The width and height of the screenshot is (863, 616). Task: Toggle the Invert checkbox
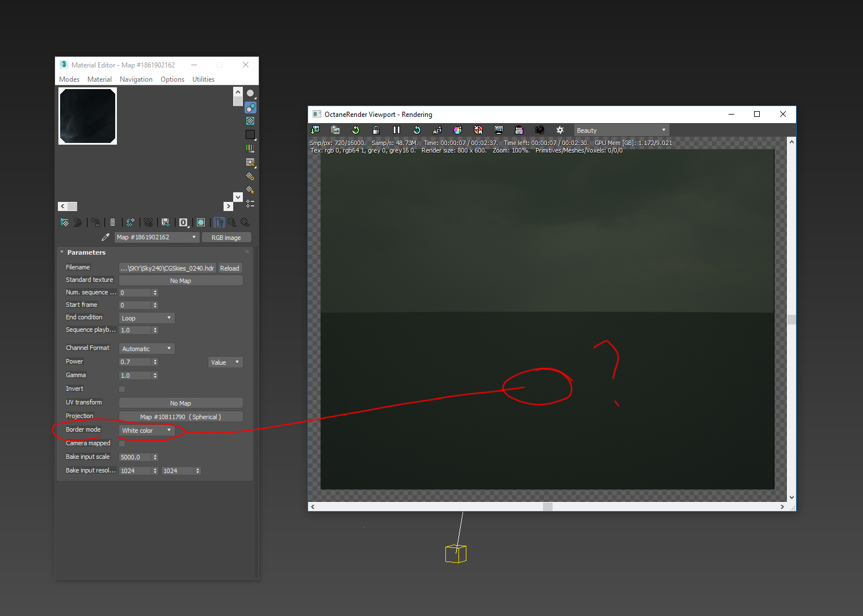point(122,389)
